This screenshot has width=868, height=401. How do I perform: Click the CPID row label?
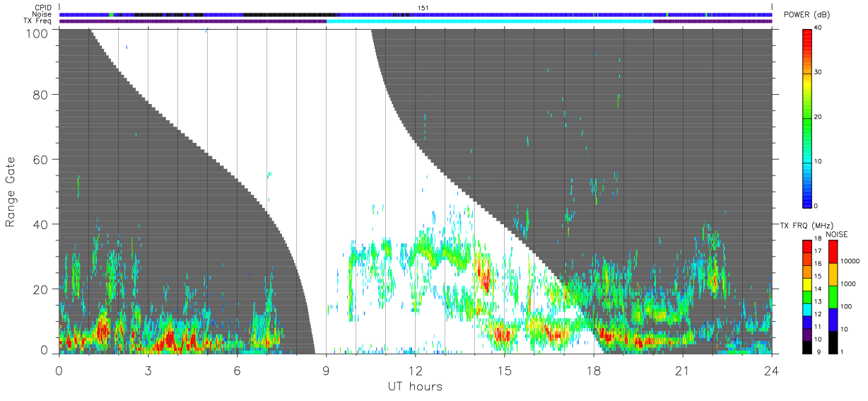coord(44,7)
